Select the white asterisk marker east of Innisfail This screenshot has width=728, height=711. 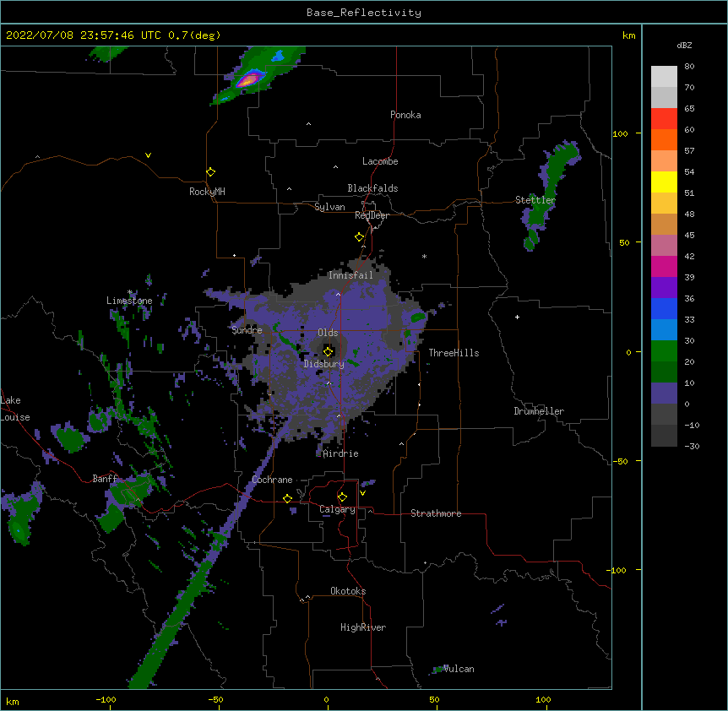[x=424, y=256]
